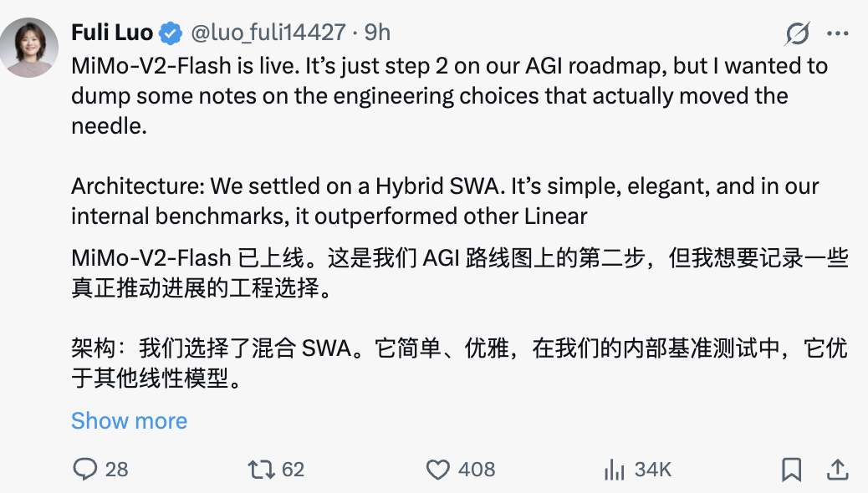
Task: Click the reply speech bubble icon
Action: point(85,470)
